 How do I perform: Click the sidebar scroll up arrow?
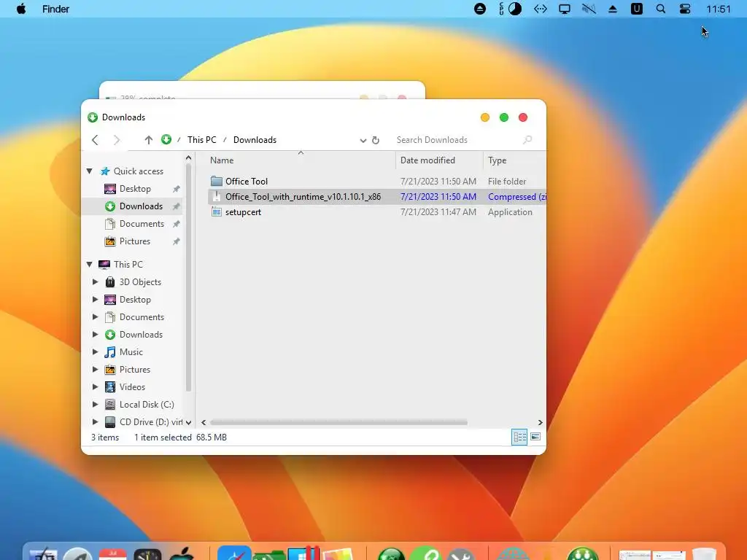coord(189,158)
